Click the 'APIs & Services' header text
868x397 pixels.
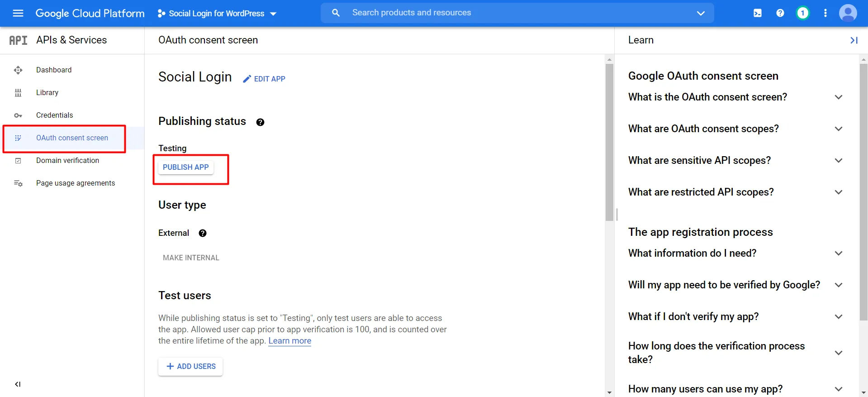[71, 40]
